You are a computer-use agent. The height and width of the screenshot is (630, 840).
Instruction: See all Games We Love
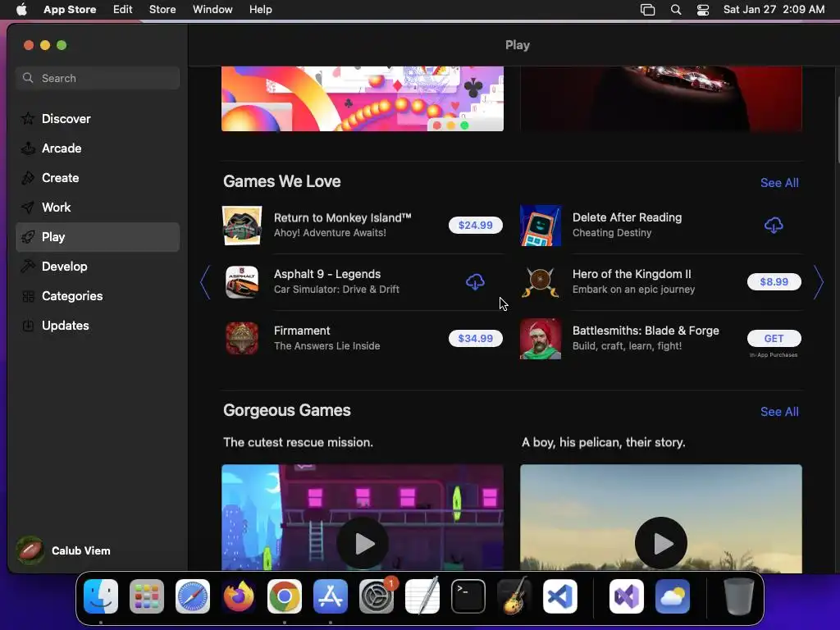779,183
